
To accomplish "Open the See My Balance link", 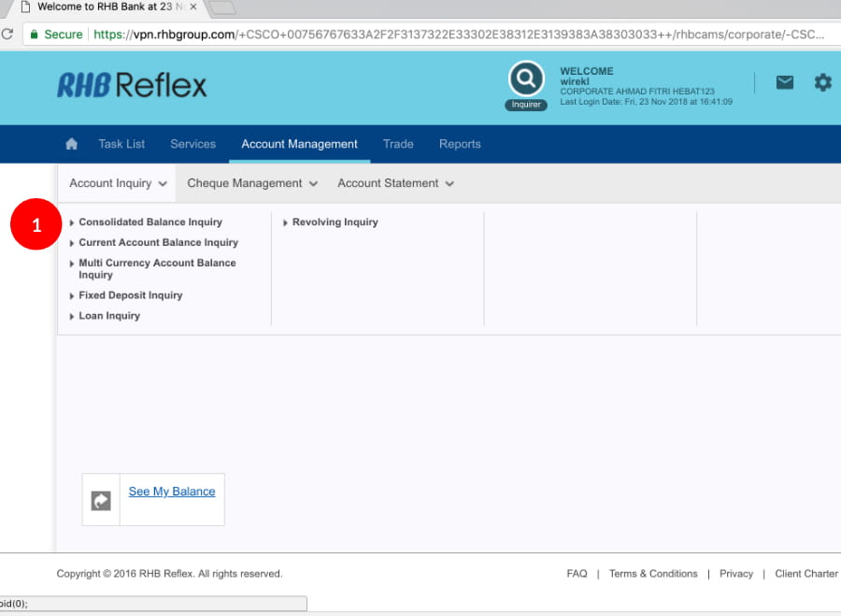I will pyautogui.click(x=172, y=492).
